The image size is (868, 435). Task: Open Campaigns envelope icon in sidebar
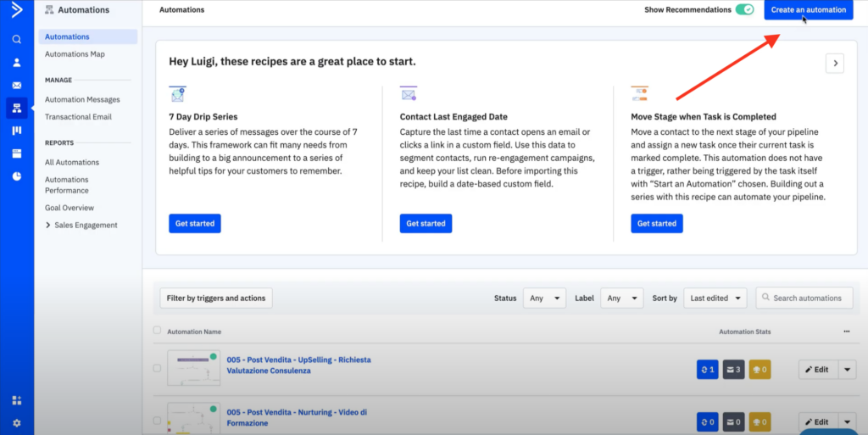16,85
